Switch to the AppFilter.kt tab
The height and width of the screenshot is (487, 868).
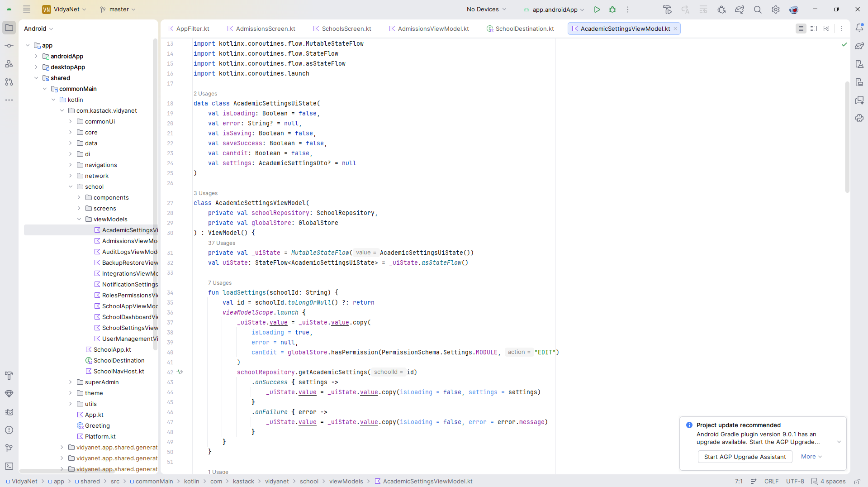(x=189, y=29)
